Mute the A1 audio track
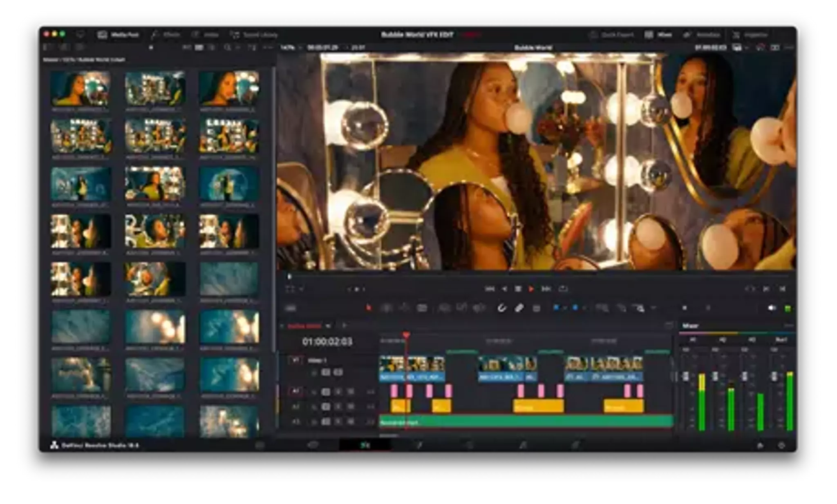The width and height of the screenshot is (837, 504). 350,392
